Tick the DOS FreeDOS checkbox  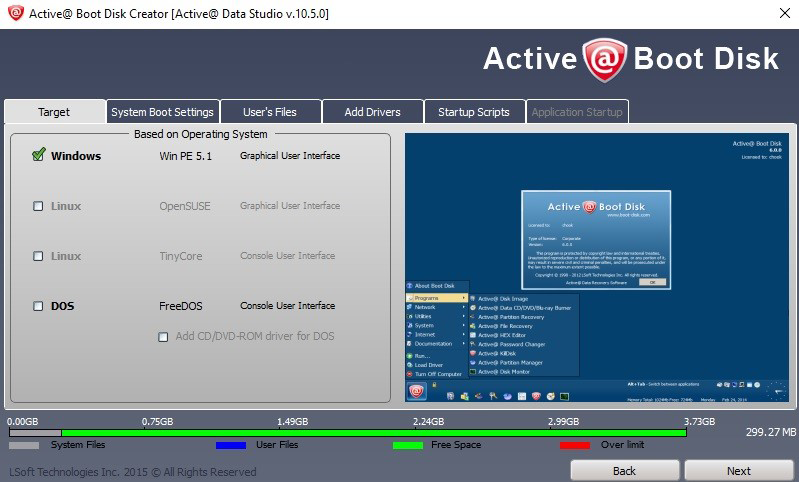38,306
